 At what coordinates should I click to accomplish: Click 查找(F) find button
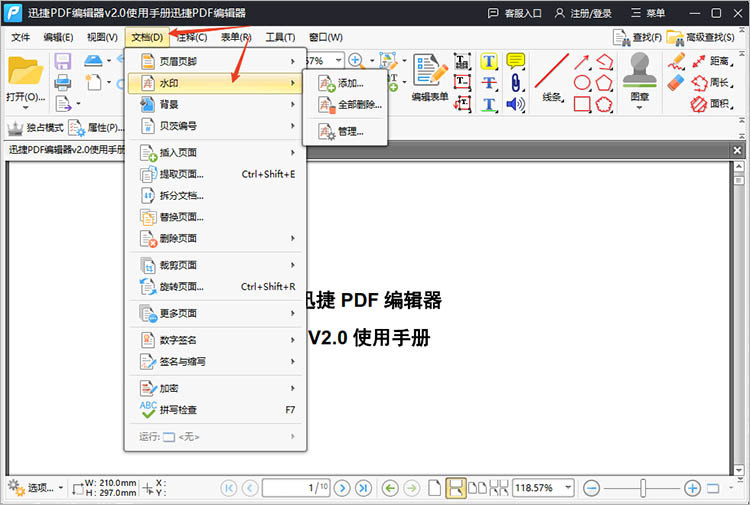(638, 37)
